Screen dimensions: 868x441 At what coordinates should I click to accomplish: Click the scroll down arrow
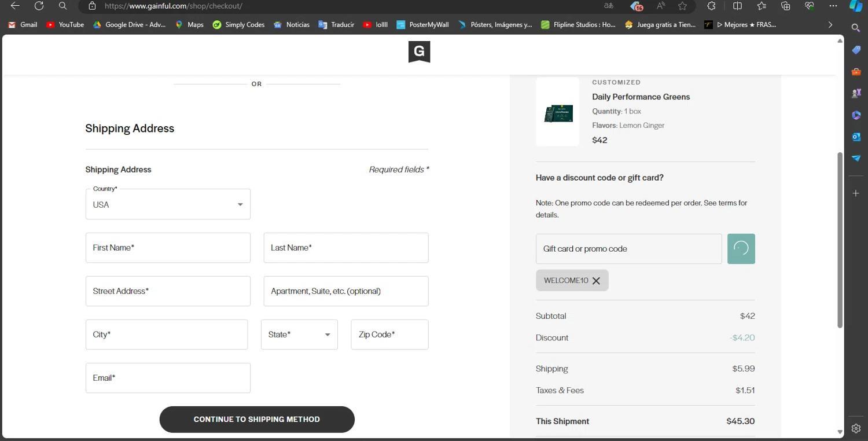click(x=840, y=432)
